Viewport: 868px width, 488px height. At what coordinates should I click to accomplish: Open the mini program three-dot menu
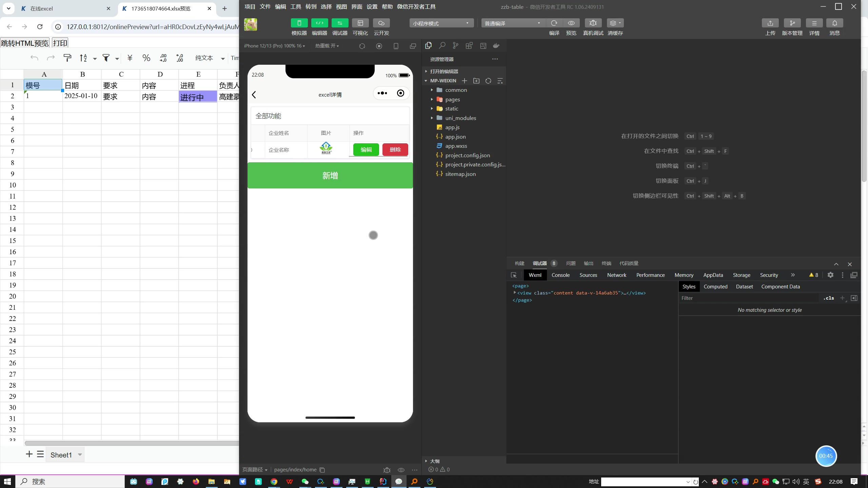[x=382, y=93]
